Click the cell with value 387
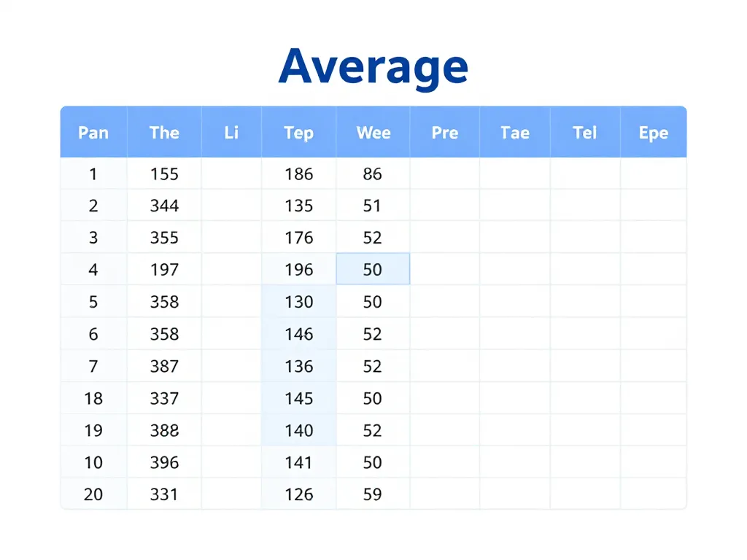The height and width of the screenshot is (560, 747). pyautogui.click(x=164, y=366)
